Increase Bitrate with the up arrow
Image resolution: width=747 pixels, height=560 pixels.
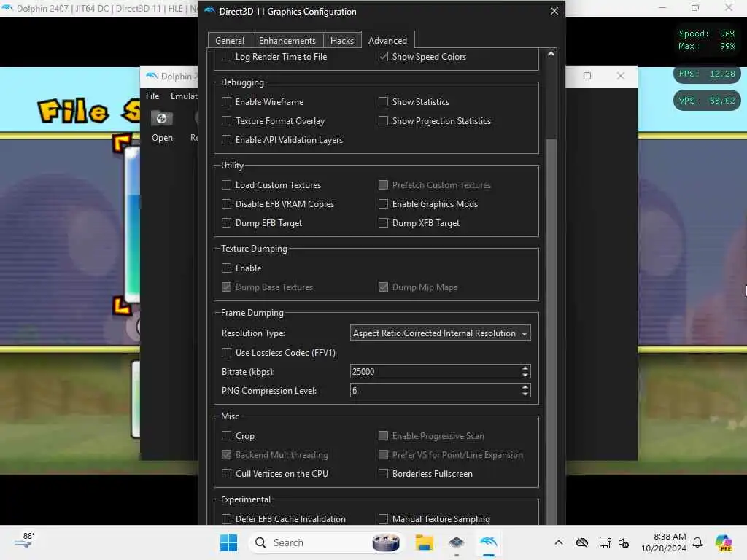point(525,368)
